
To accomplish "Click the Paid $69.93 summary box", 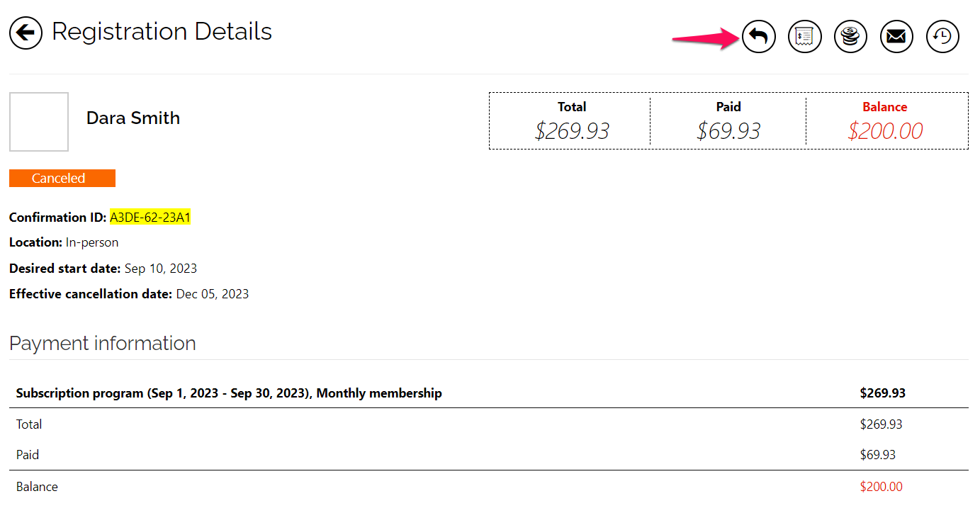I will [728, 121].
